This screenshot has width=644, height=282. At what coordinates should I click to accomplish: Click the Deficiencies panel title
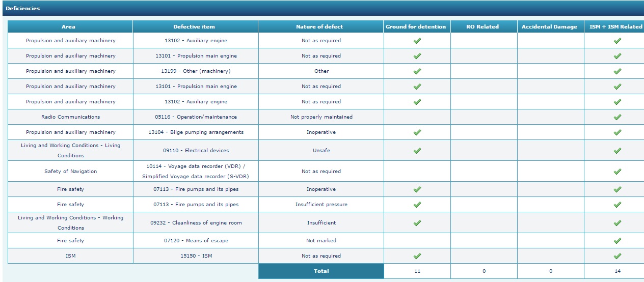23,8
